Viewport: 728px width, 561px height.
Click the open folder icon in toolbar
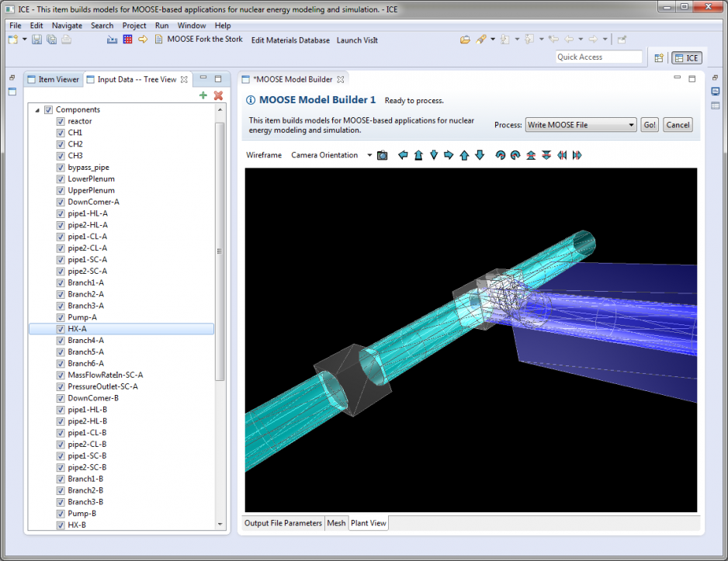(x=465, y=40)
